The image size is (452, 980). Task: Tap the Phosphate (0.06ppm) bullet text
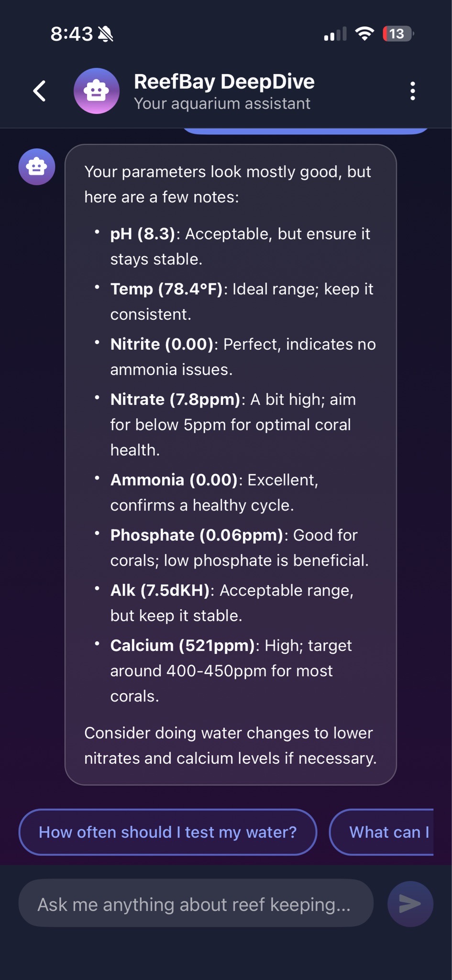click(239, 547)
